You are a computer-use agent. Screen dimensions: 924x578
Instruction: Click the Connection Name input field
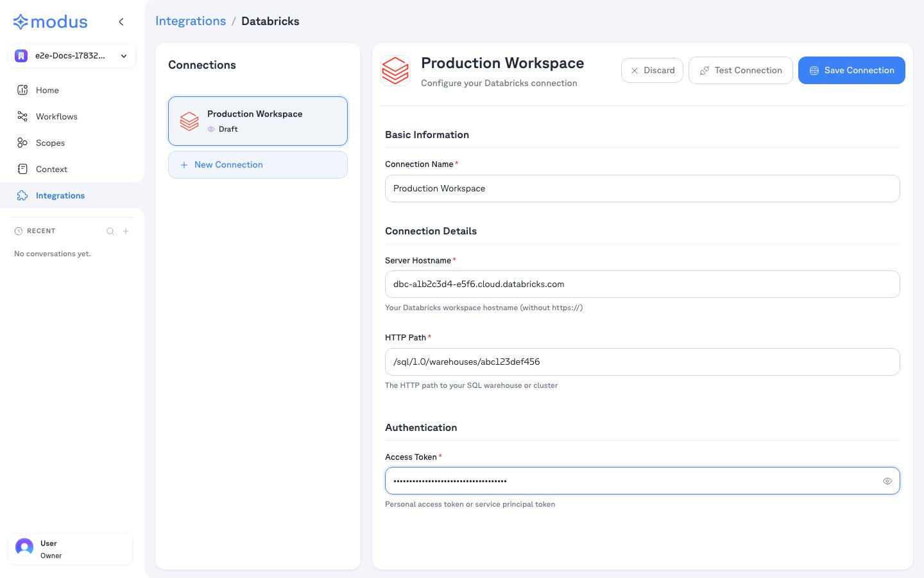[642, 188]
